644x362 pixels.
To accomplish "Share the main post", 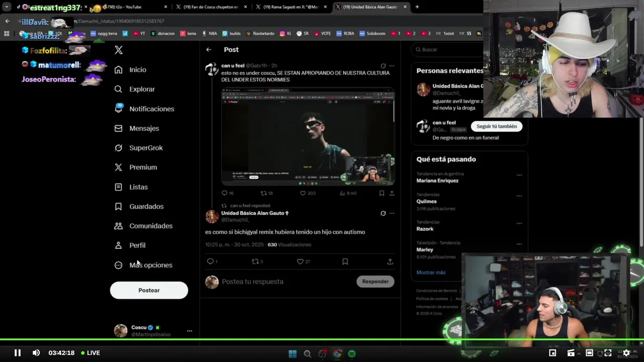I will (x=390, y=261).
